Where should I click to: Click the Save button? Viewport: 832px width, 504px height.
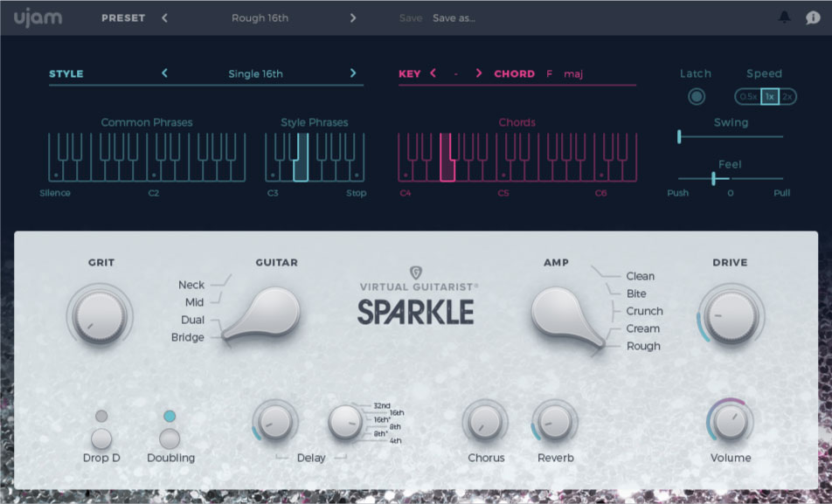click(411, 18)
